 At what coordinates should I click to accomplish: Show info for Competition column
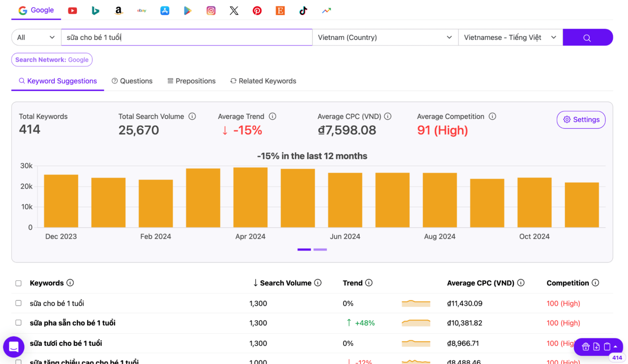(x=596, y=283)
